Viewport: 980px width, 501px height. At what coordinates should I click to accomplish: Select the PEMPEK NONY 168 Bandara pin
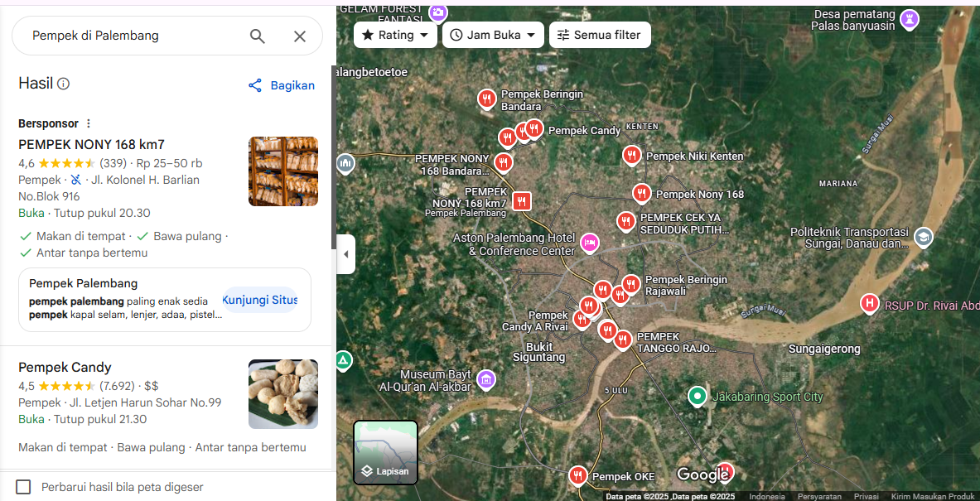coord(503,162)
